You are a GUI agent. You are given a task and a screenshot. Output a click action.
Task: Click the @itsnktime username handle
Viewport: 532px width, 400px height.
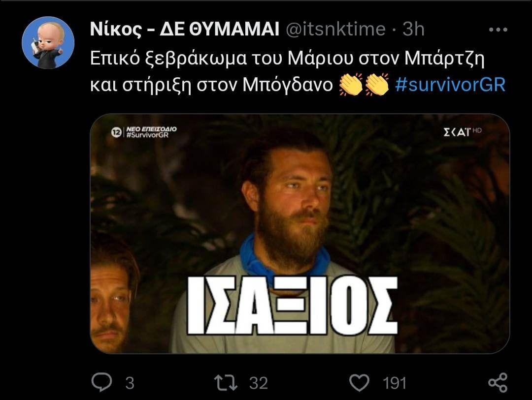[x=335, y=29]
